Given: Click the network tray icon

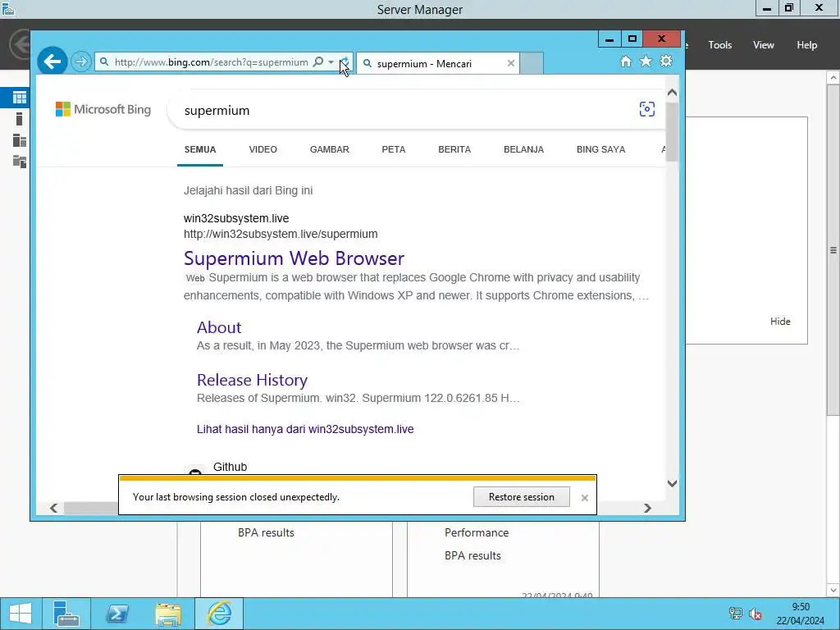Looking at the screenshot, I should [x=736, y=614].
